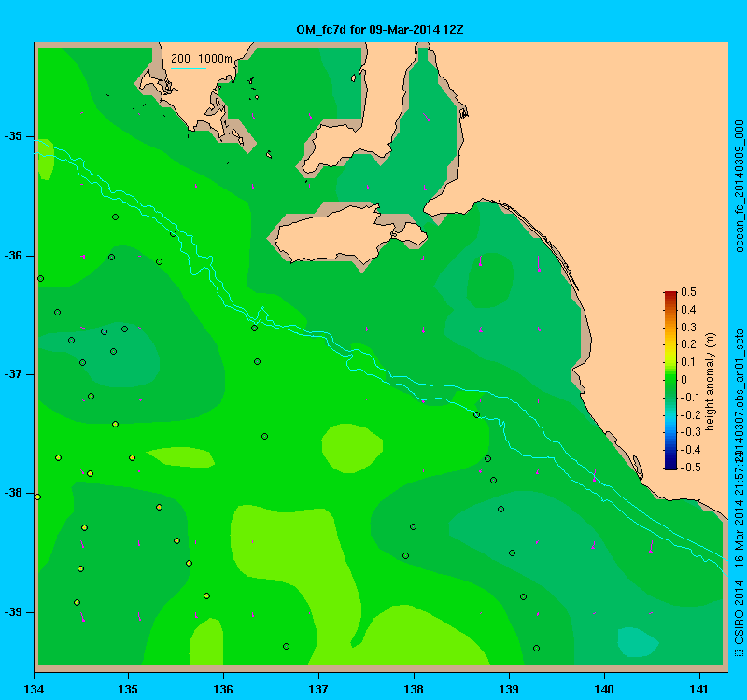Viewport: 747px width, 700px height.
Task: Click the "200 1000m" isobath legend label
Action: point(202,59)
